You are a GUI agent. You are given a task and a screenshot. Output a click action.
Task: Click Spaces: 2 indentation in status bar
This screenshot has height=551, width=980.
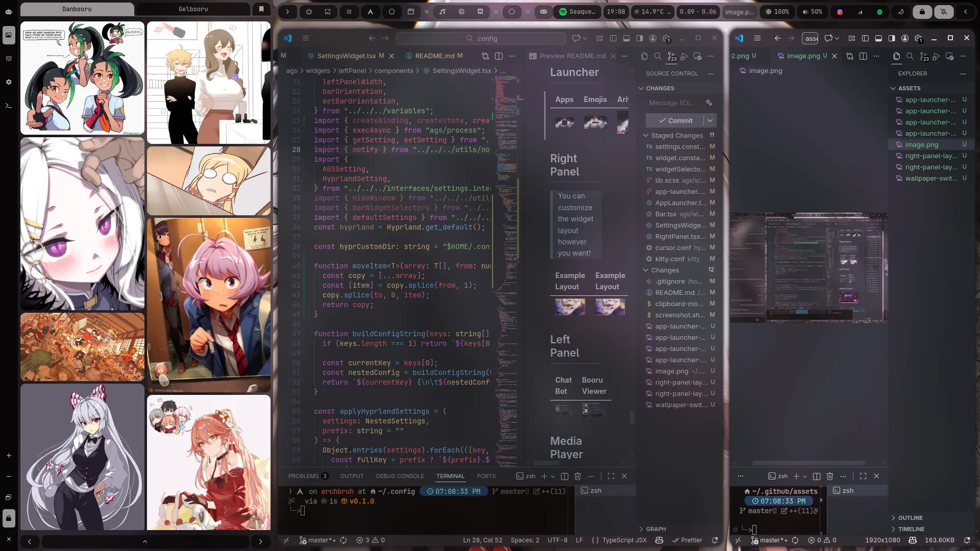coord(525,540)
